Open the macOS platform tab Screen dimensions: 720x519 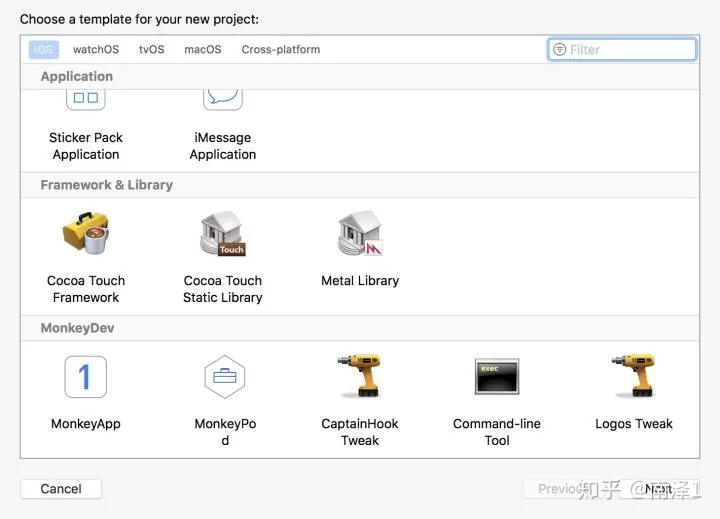pos(202,50)
